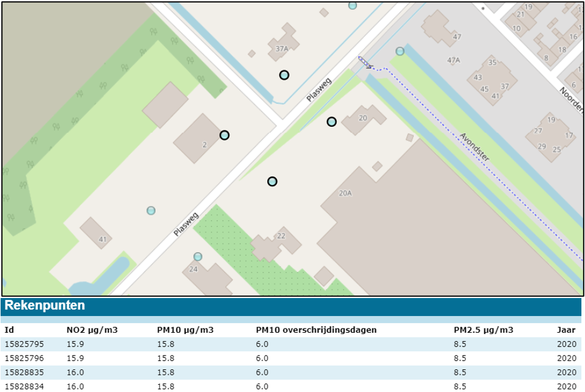
Task: Click the 37A building label
Action: coord(281,49)
